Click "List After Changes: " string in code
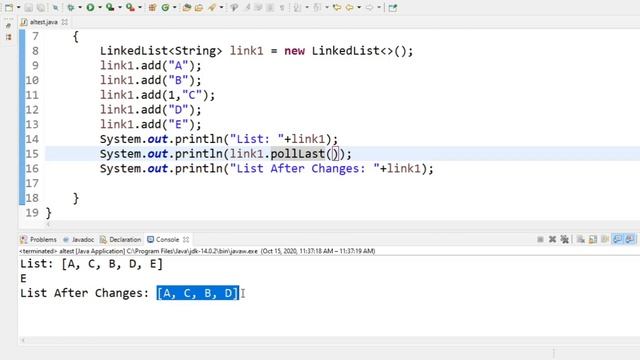This screenshot has height=360, width=640. pyautogui.click(x=304, y=169)
